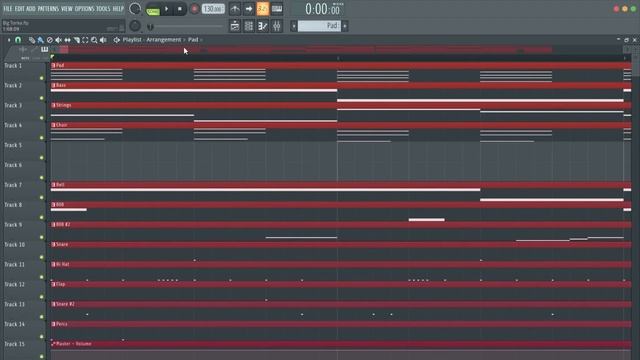The height and width of the screenshot is (360, 640).
Task: Click the playlist target icon before Playlist
Action: 117,40
